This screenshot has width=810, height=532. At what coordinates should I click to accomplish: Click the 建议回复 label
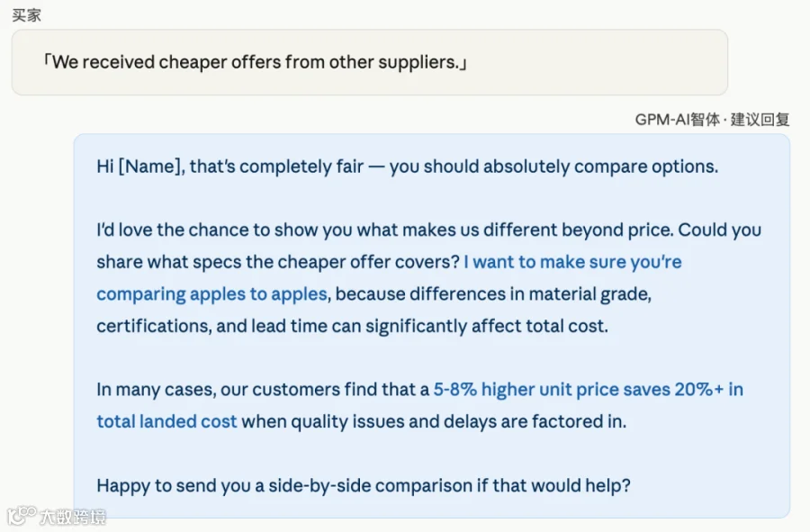760,120
